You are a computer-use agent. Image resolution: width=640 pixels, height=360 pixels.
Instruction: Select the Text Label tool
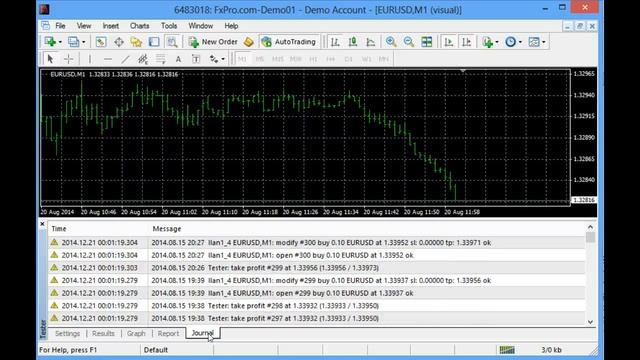coord(196,59)
